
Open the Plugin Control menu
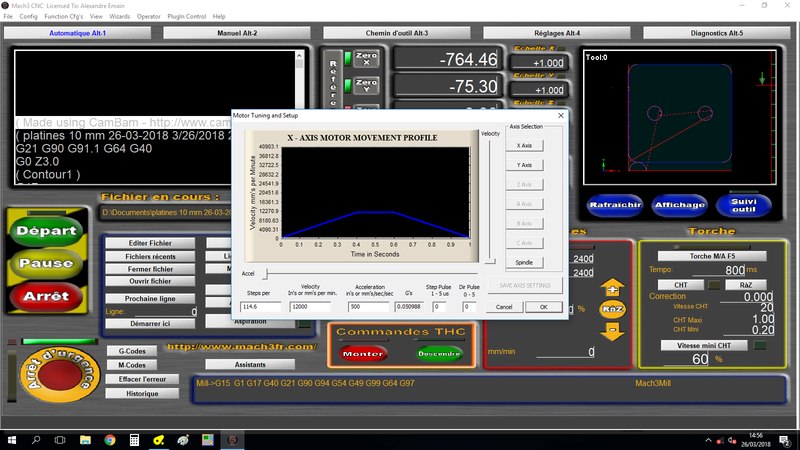[187, 16]
